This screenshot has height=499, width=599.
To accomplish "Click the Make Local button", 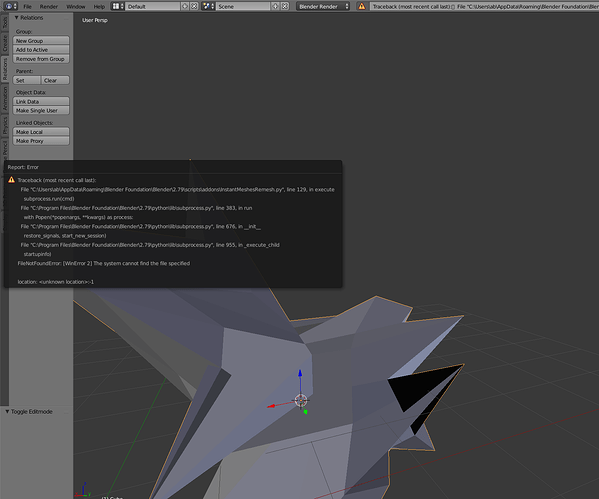I will pyautogui.click(x=41, y=132).
